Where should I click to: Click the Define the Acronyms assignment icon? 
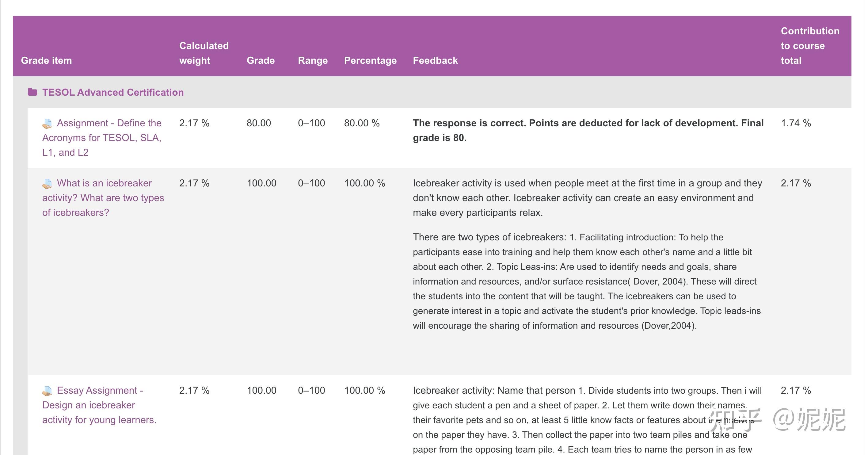click(x=47, y=124)
